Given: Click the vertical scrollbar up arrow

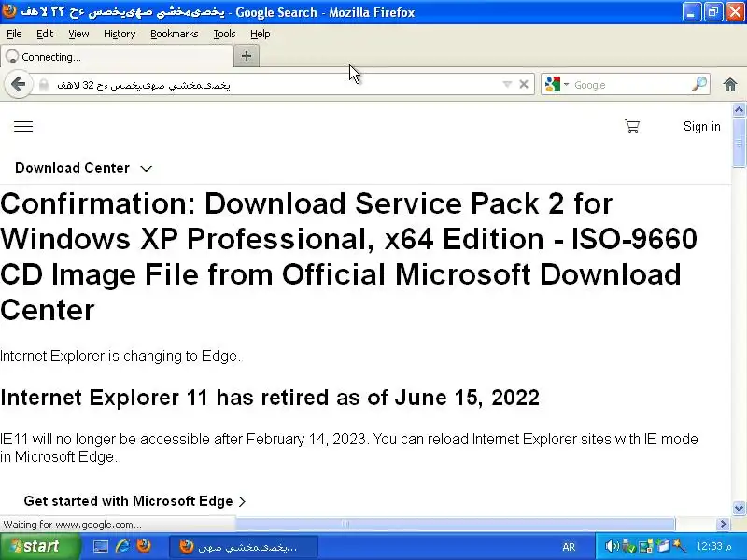Looking at the screenshot, I should pyautogui.click(x=739, y=110).
